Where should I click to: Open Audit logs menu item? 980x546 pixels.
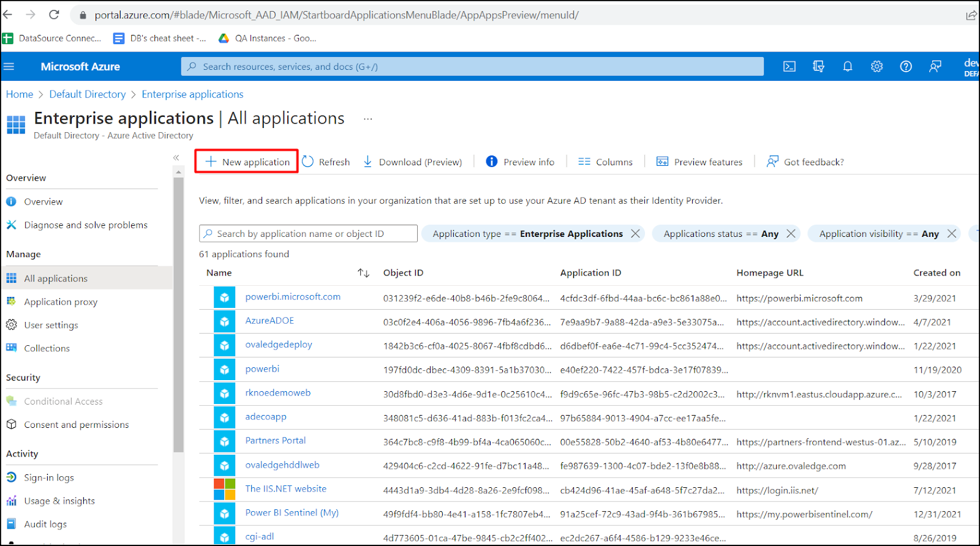click(x=45, y=524)
